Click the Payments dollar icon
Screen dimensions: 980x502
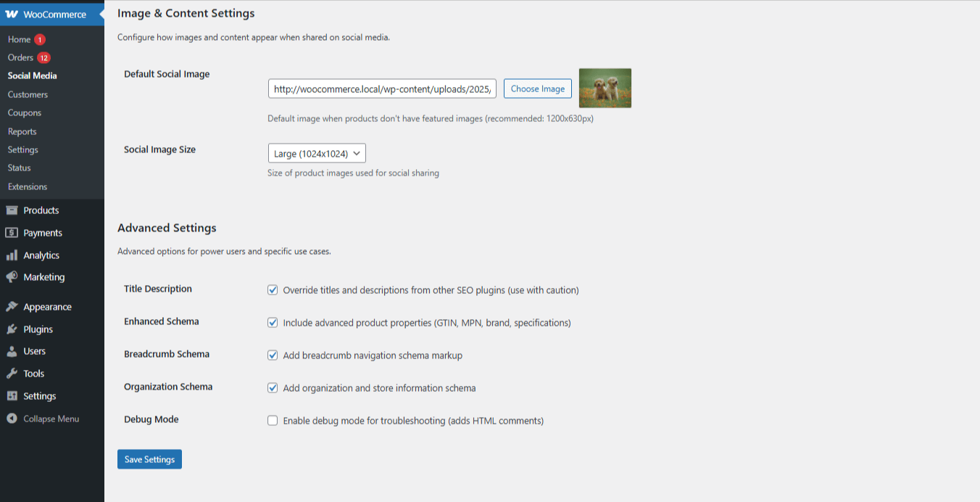pyautogui.click(x=12, y=233)
